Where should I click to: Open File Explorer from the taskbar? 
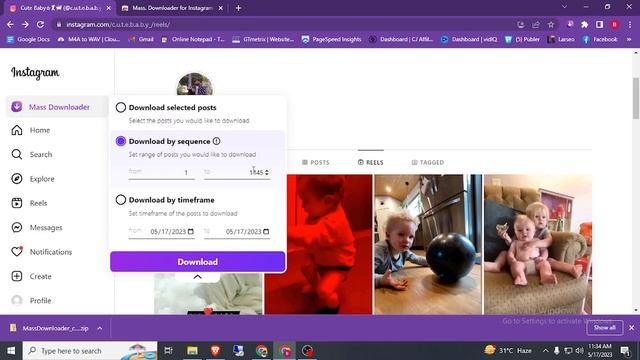192,351
